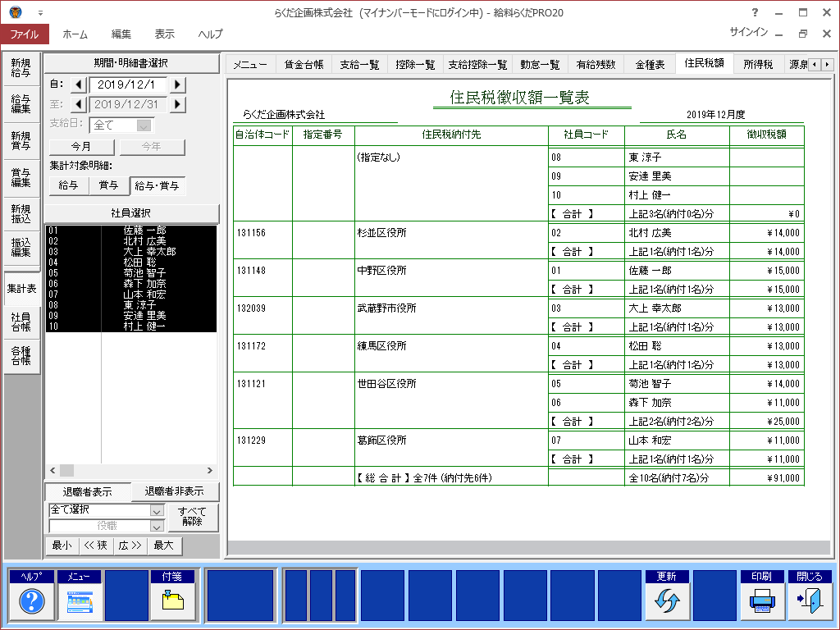Open 新規賞与 in left sidebar
The height and width of the screenshot is (630, 840).
[21, 140]
